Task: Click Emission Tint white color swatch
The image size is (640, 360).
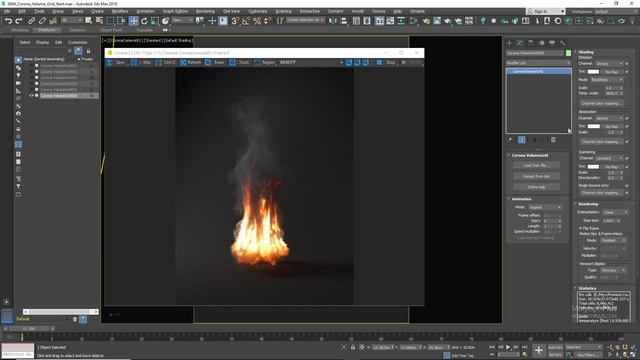Action: coord(593,72)
